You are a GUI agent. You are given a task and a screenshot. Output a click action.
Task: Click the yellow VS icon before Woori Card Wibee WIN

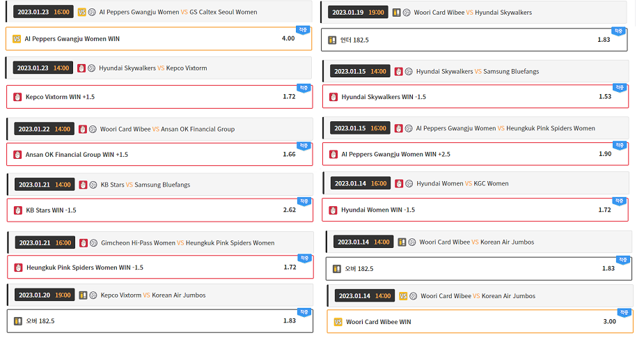pyautogui.click(x=338, y=322)
